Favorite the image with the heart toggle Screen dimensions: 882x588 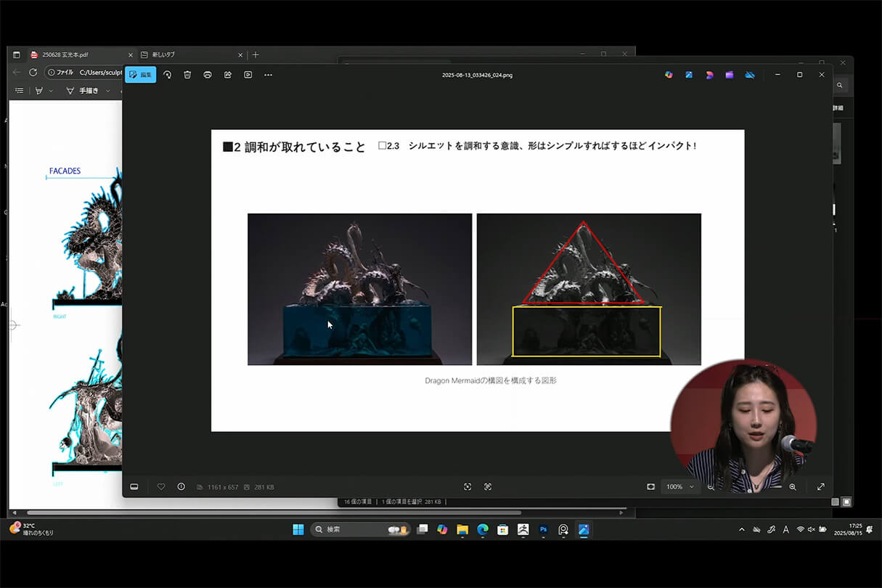(161, 486)
